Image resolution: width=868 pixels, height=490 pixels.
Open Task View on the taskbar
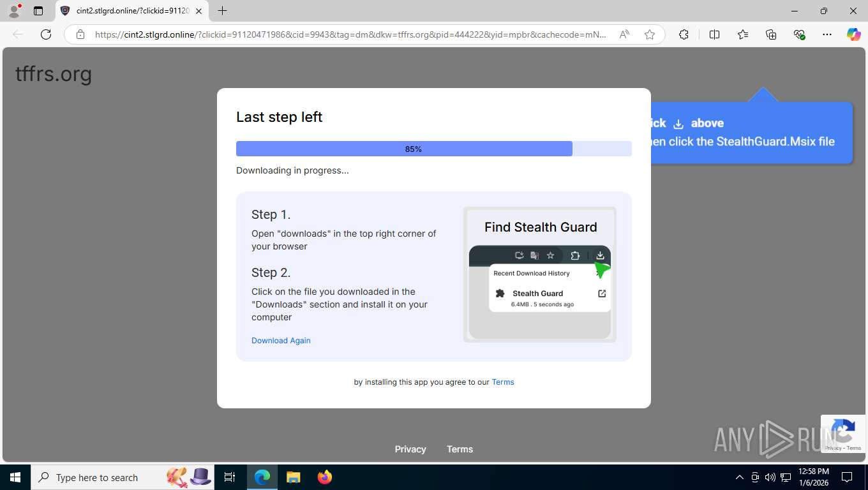click(230, 477)
